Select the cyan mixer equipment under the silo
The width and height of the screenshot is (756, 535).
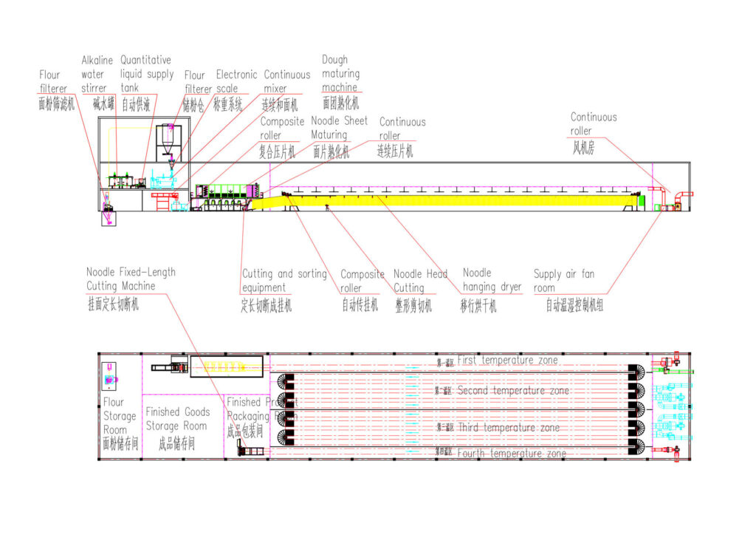[x=163, y=180]
